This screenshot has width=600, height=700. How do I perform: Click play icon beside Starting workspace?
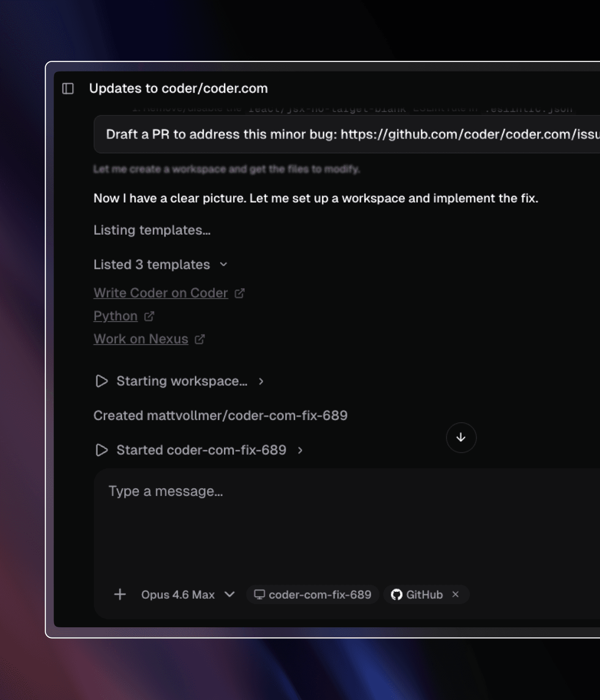tap(102, 381)
